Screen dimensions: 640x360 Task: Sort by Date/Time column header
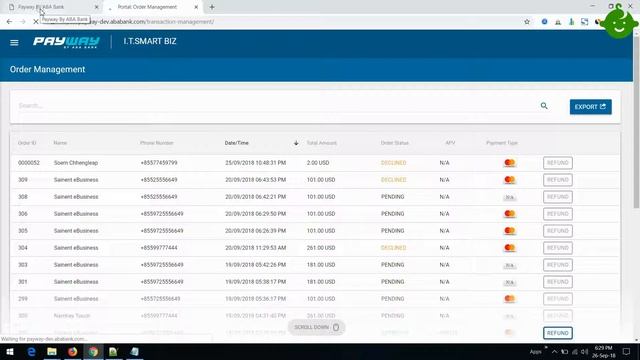pyautogui.click(x=237, y=143)
